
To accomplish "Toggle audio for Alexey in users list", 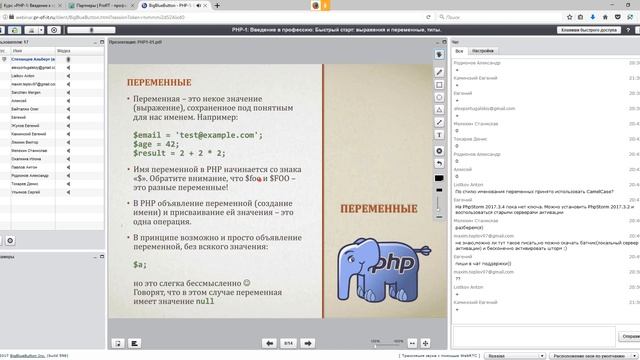I will coord(68,101).
